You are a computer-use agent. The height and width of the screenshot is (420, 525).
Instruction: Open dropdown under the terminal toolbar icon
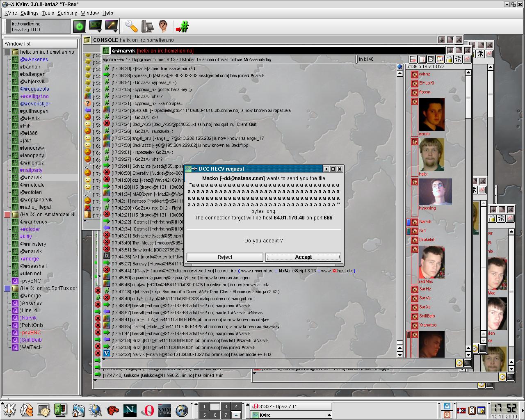coord(100,31)
